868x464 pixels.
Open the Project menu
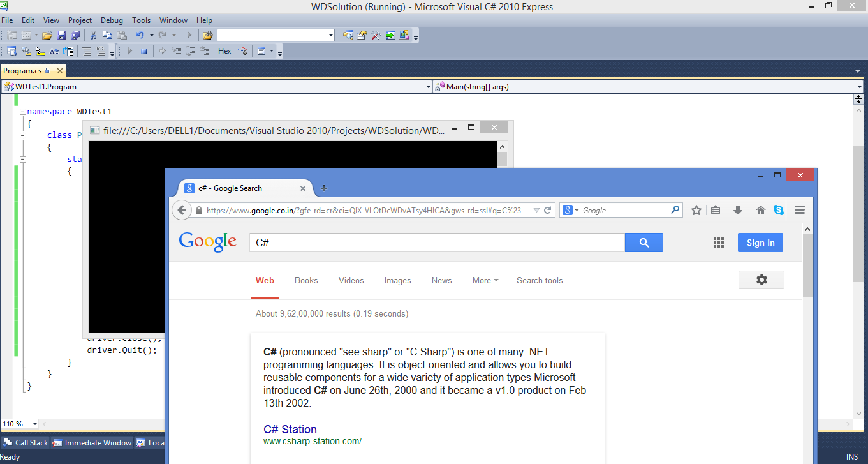click(x=80, y=20)
